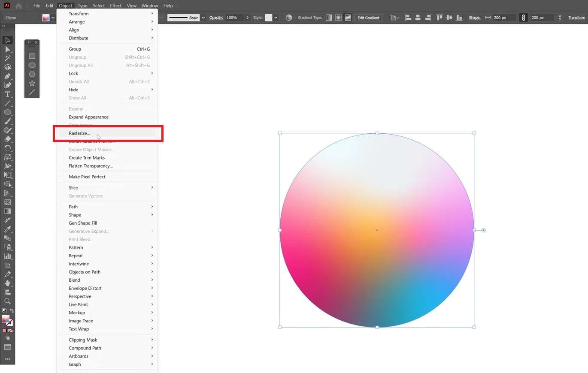
Task: Open the fill swatch dropdown arrow
Action: click(54, 18)
